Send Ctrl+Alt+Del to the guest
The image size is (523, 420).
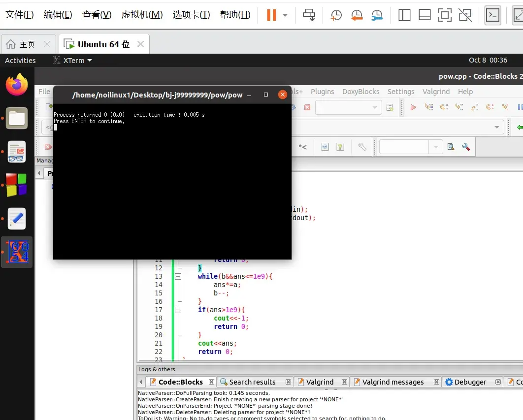tap(309, 15)
